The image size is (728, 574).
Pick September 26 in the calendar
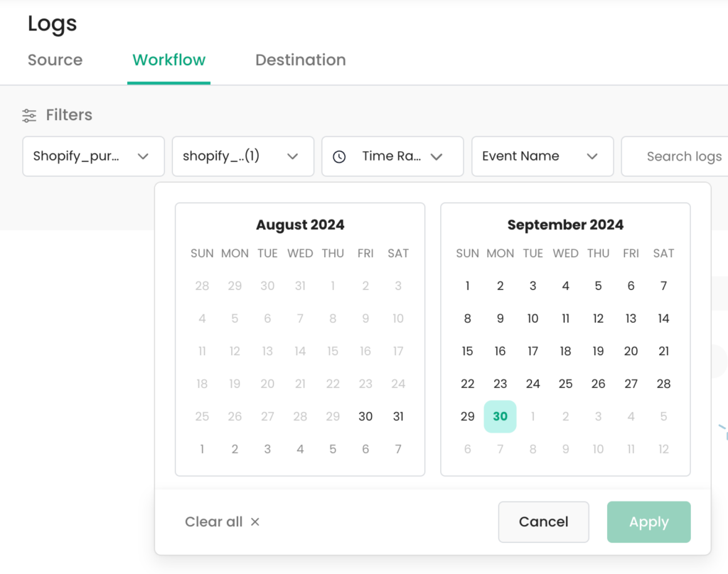tap(598, 384)
